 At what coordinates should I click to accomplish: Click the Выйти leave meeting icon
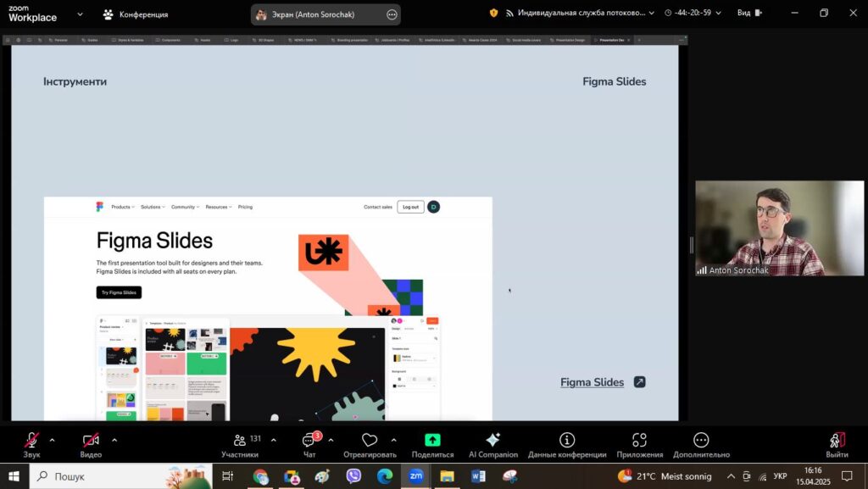point(837,440)
